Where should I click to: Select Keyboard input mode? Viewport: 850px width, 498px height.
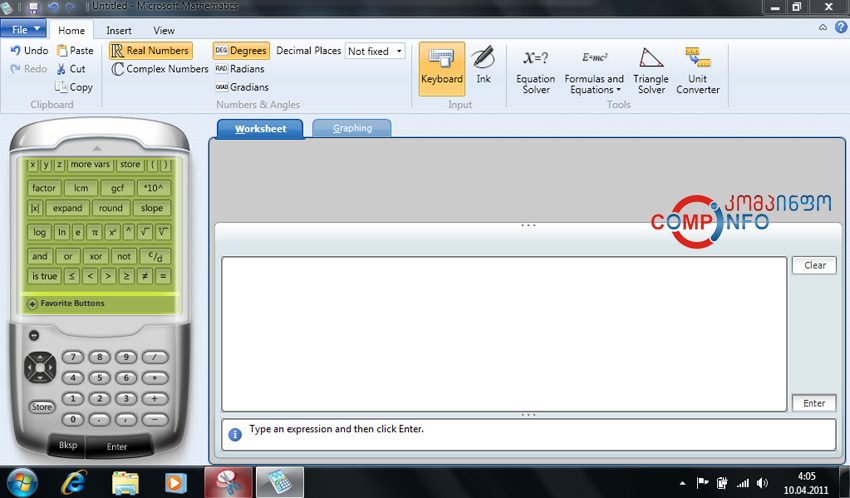tap(442, 69)
